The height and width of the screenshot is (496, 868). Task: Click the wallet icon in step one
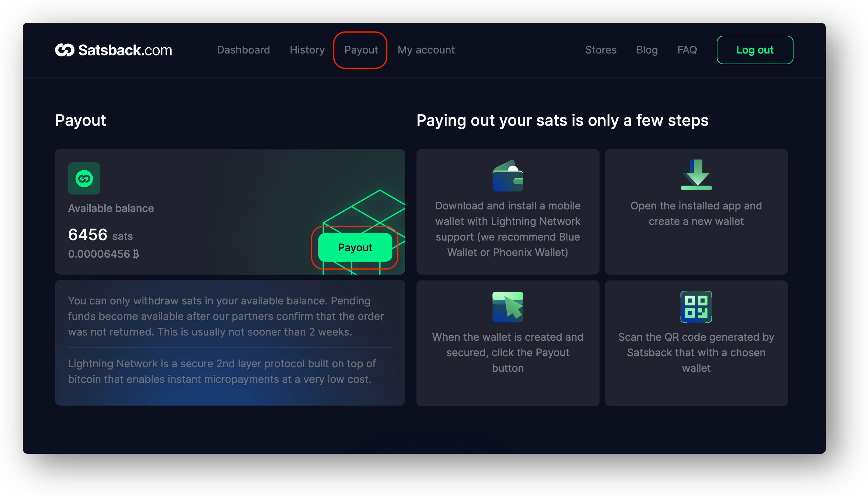click(508, 175)
